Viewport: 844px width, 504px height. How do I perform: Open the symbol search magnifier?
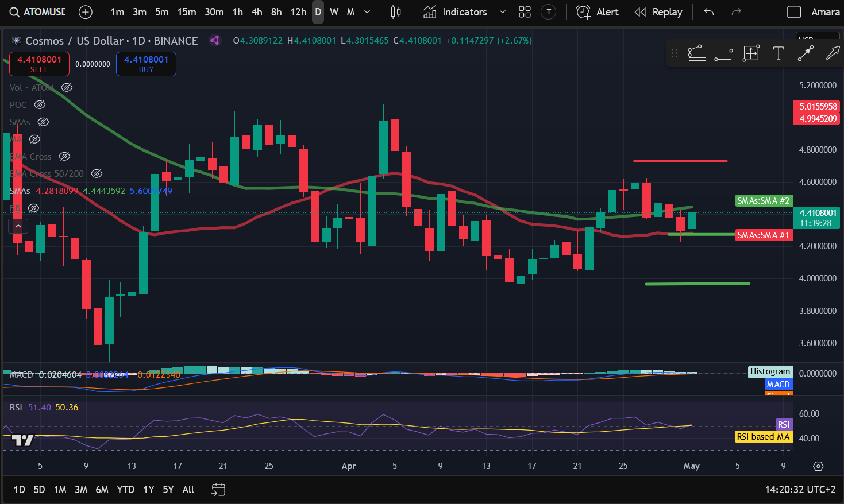click(14, 11)
